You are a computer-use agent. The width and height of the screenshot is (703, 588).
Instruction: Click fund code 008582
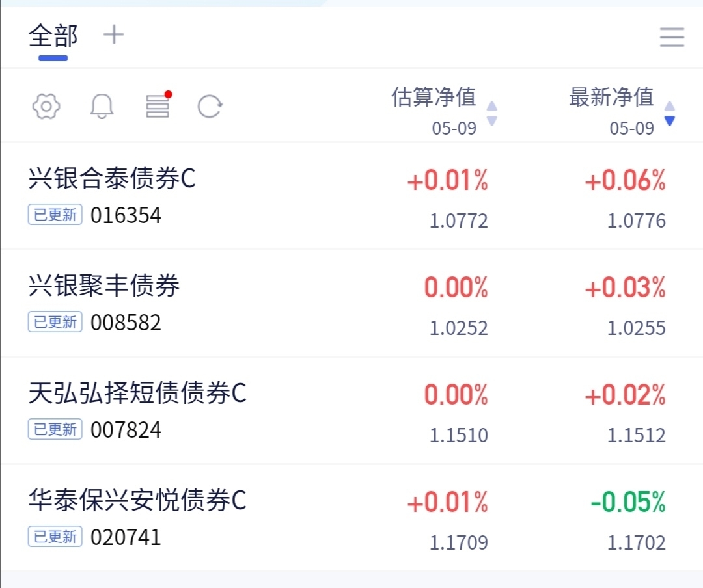(x=126, y=323)
